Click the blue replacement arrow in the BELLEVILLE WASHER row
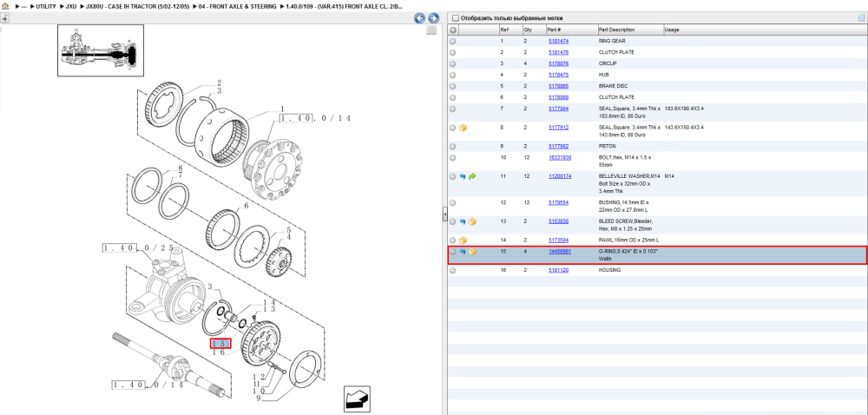 [463, 176]
